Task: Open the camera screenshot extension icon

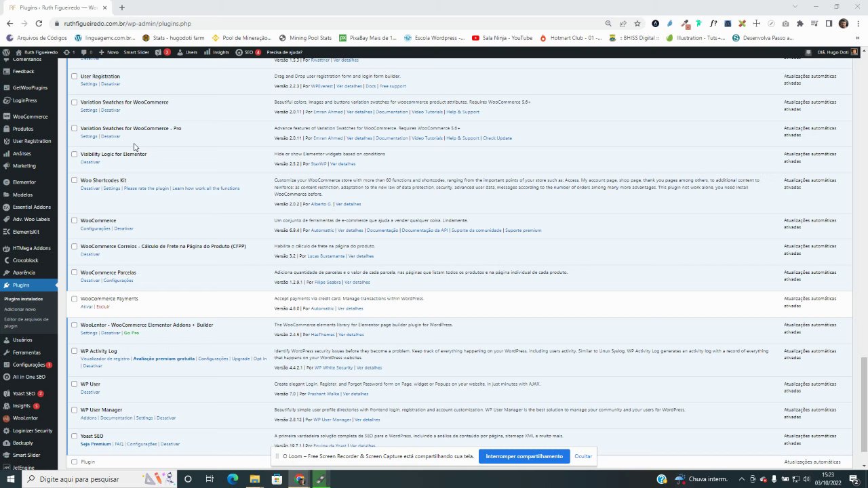Action: [x=786, y=23]
